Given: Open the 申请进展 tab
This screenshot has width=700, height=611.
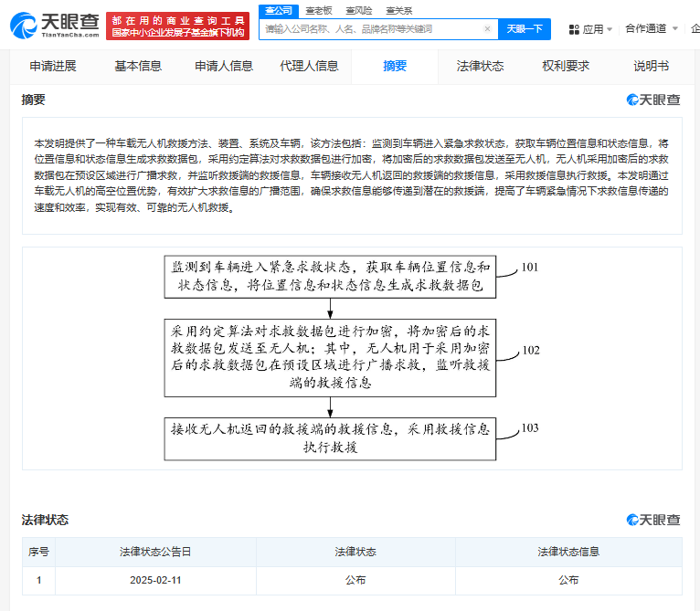Looking at the screenshot, I should coord(53,66).
